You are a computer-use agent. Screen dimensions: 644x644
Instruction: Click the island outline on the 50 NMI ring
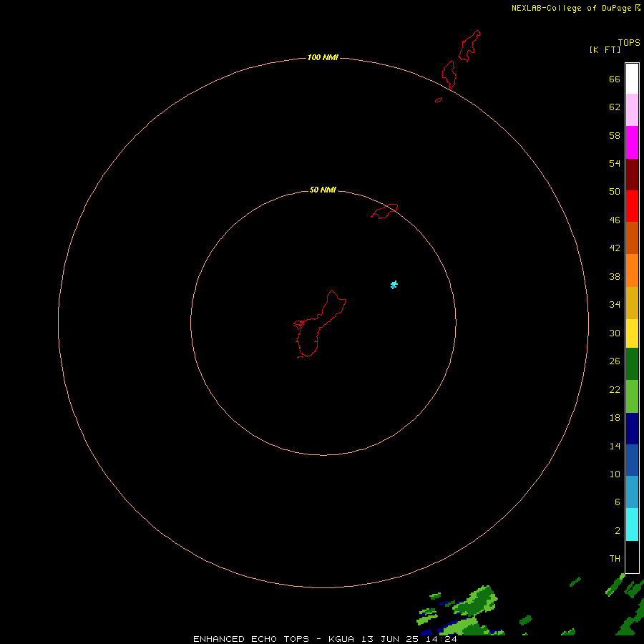384,211
